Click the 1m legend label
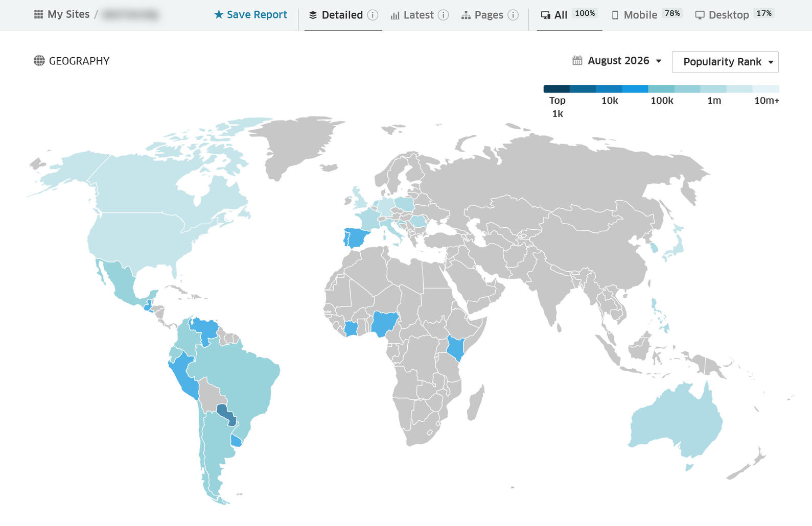 [714, 101]
